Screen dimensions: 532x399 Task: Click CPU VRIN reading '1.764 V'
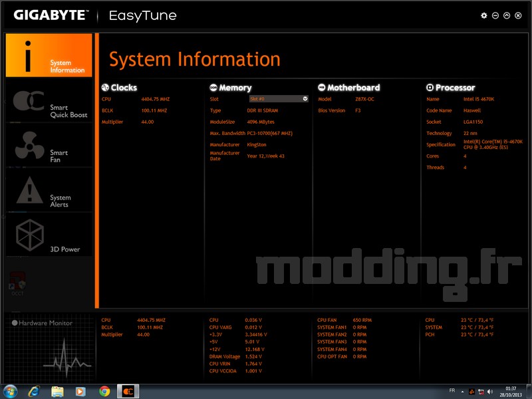253,364
